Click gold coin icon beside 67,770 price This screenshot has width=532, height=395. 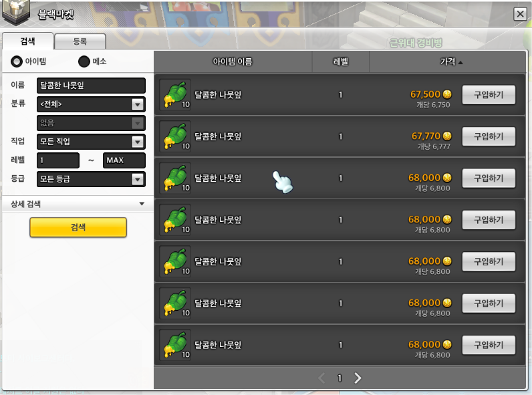click(447, 136)
